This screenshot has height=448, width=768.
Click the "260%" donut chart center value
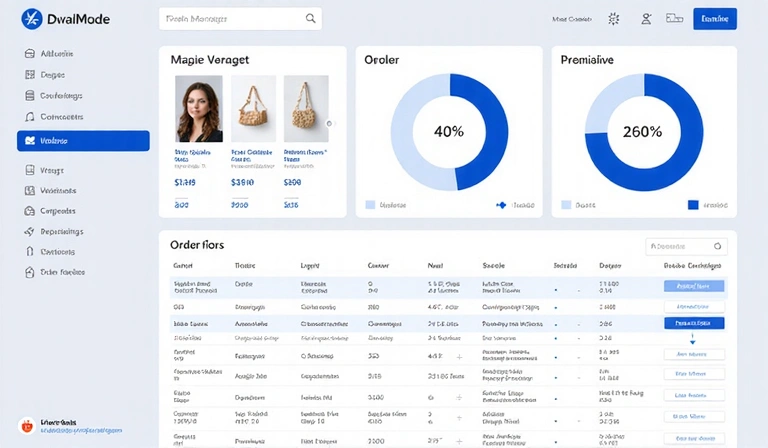click(x=642, y=131)
